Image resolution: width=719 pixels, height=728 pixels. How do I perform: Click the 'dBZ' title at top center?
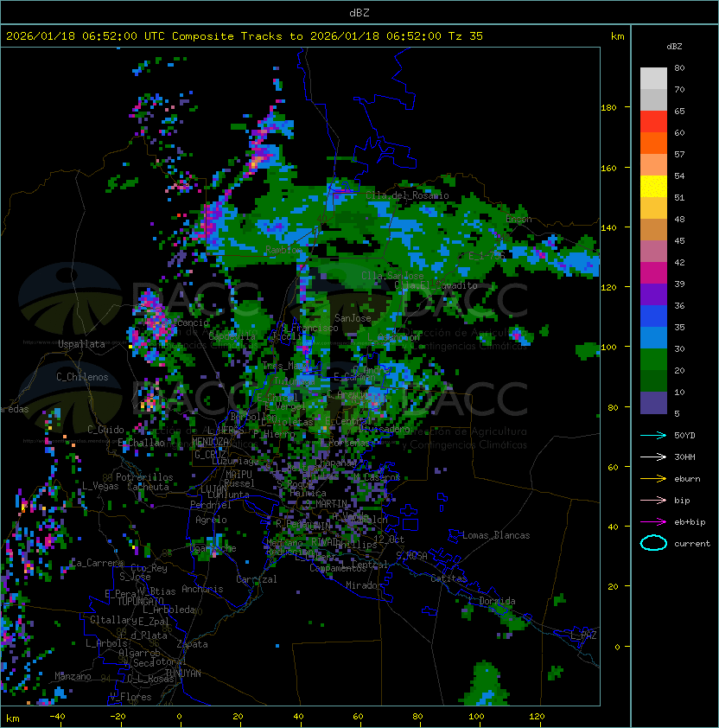point(359,12)
